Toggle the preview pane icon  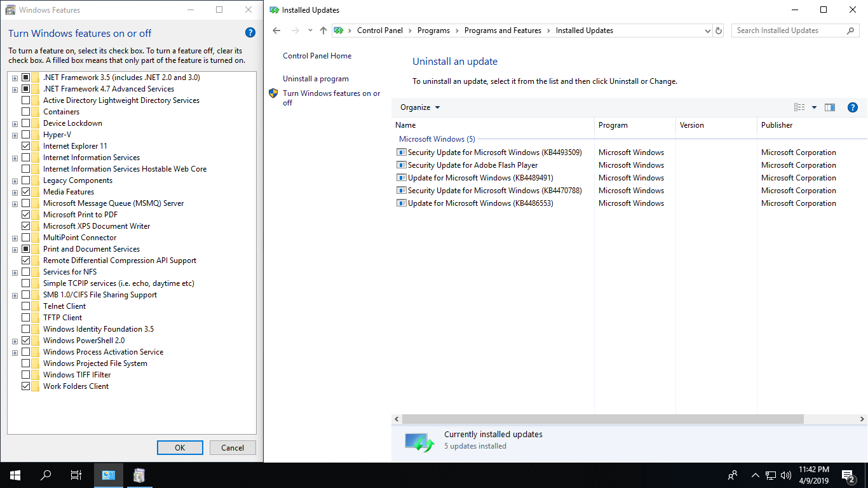(830, 107)
